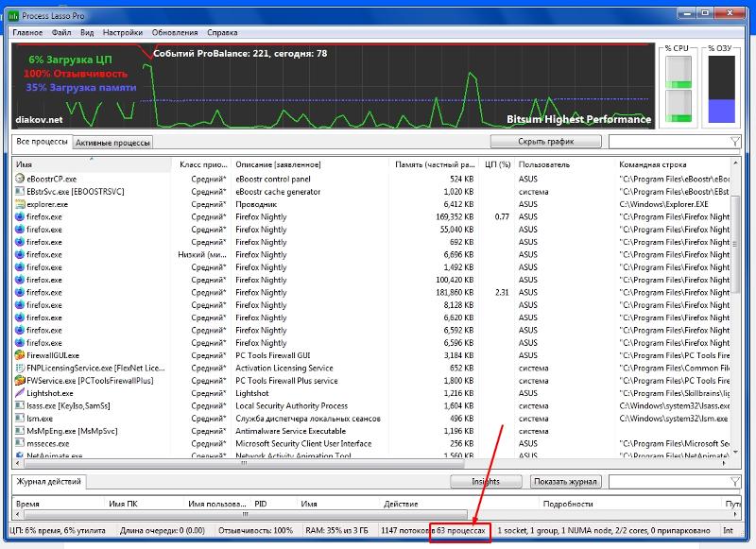The image size is (756, 549).
Task: Switch to the Все процессы tab
Action: coord(42,142)
